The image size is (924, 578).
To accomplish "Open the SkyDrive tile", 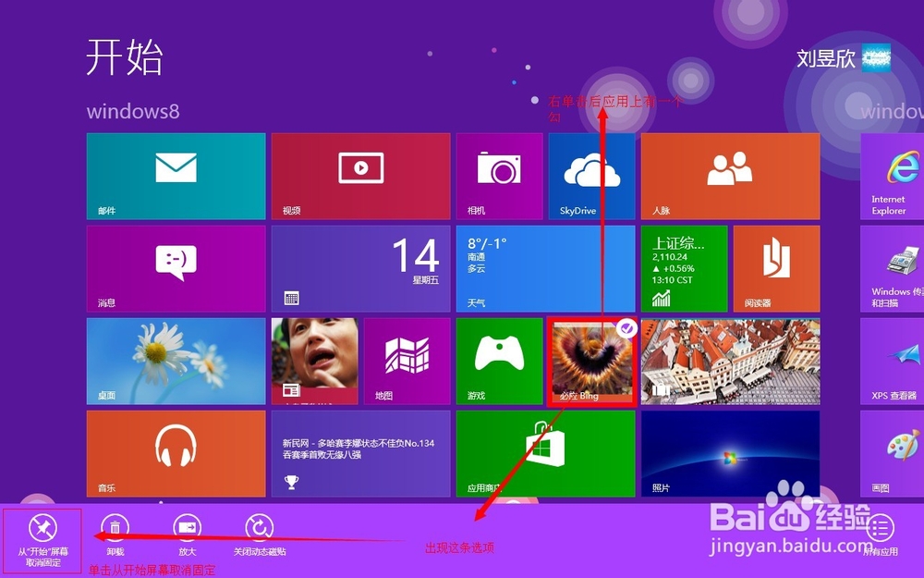I will (591, 177).
